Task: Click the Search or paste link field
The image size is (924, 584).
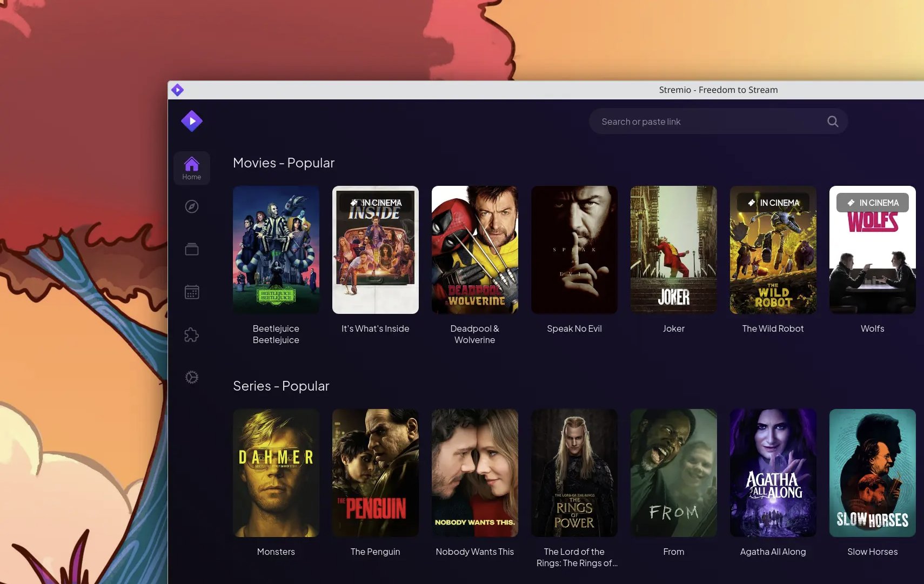Action: pos(708,122)
